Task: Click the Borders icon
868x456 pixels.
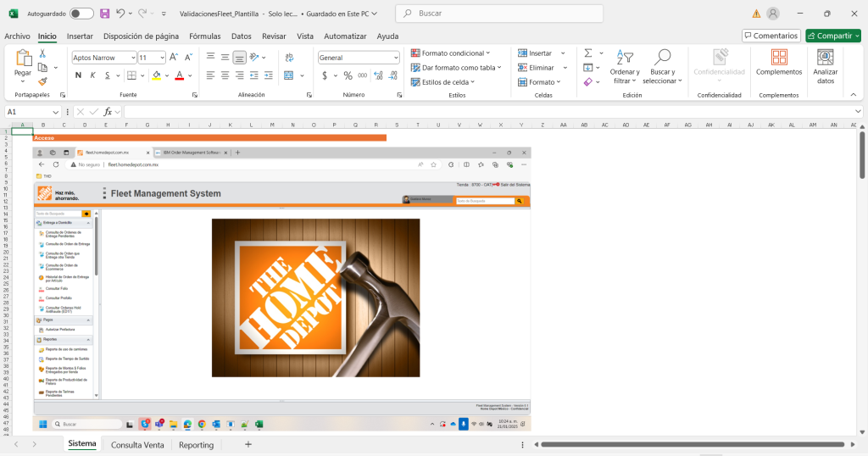Action: coord(131,75)
